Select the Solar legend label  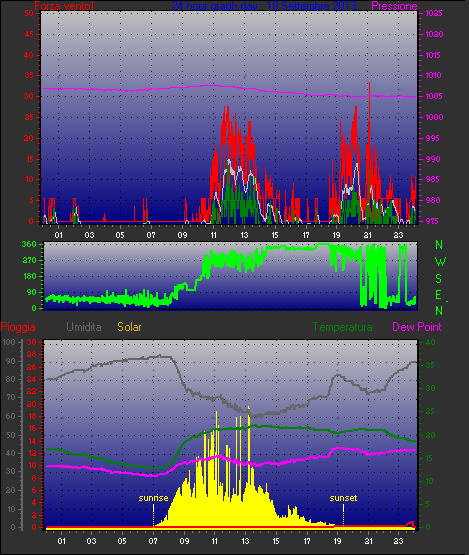[x=129, y=327]
